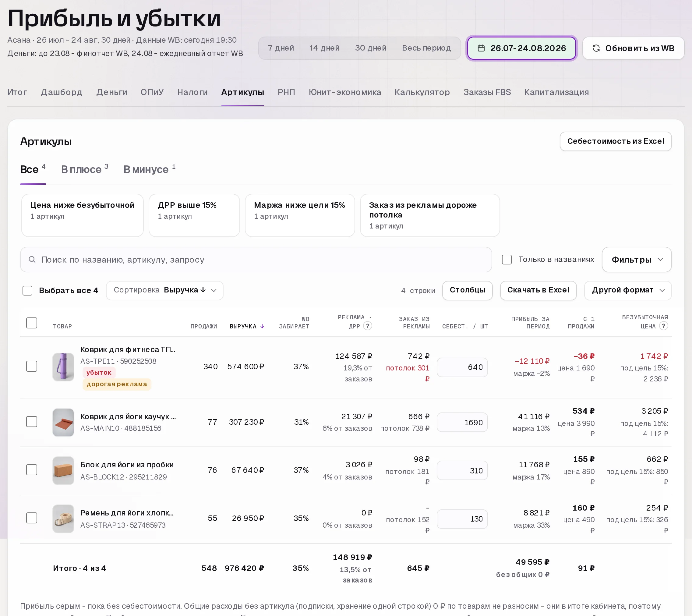Click the убыток tag on fitness mat row

tap(99, 372)
